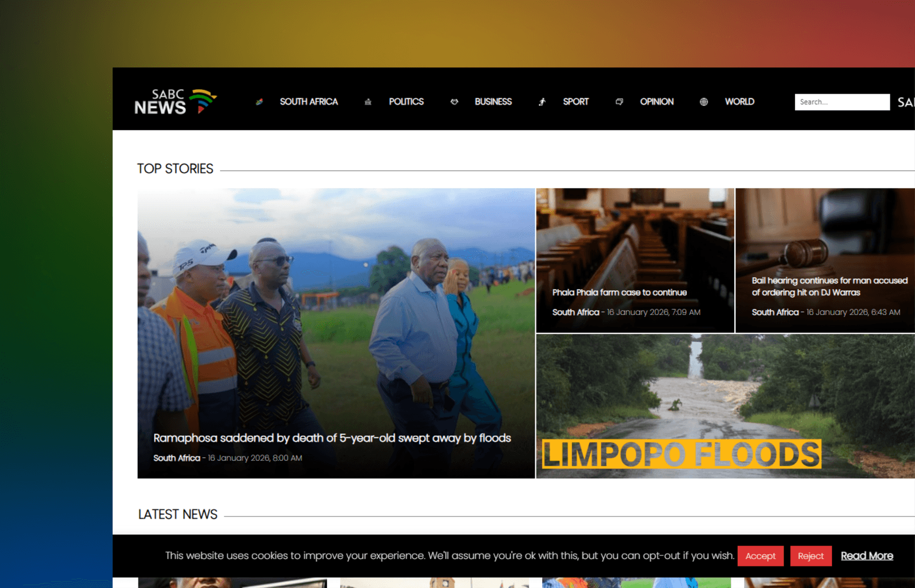Open the Limpopo Floods thumbnail
Viewport: 915px width, 588px height.
(x=725, y=406)
